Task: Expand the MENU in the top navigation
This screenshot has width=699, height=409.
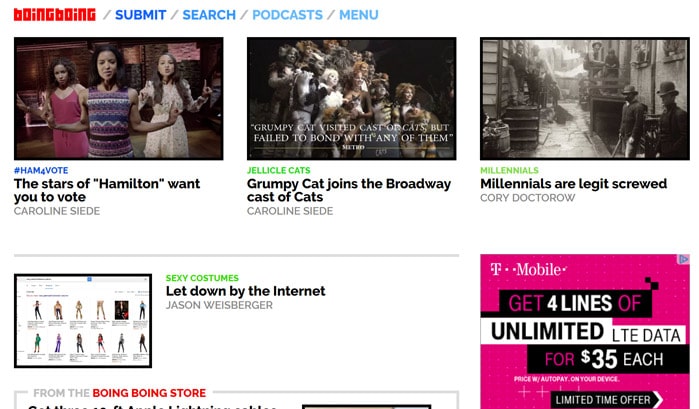Action: click(x=358, y=15)
